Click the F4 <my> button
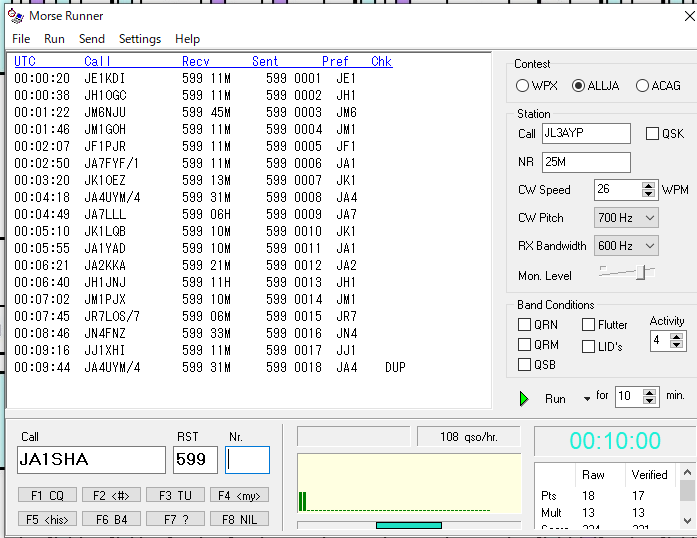 [239, 495]
